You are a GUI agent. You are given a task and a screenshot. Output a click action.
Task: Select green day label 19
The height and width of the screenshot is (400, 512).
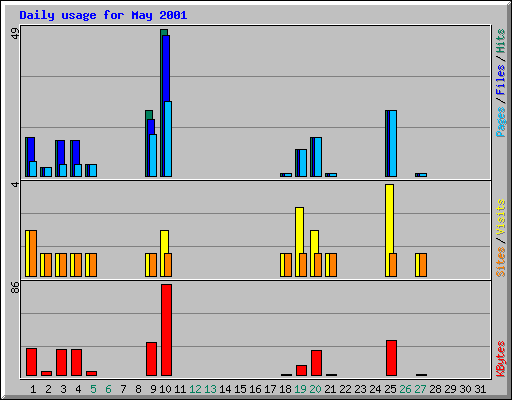pyautogui.click(x=300, y=389)
